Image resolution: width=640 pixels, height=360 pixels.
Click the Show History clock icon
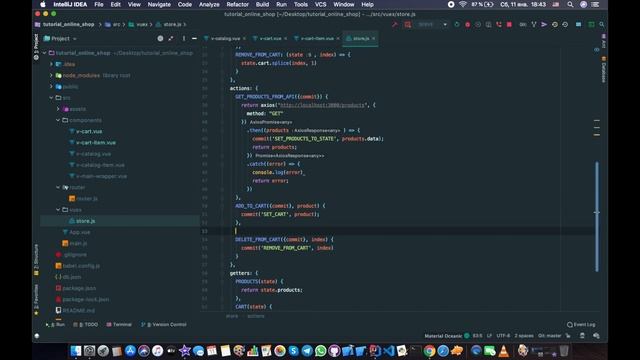[x=555, y=24]
